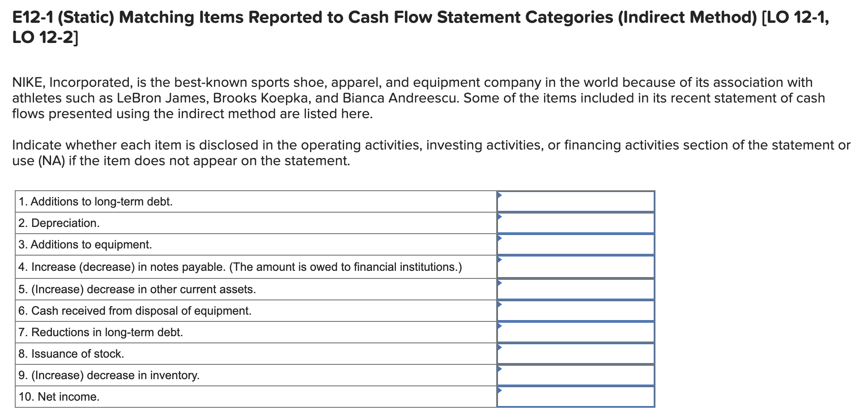Open the dropdown for Increase (decrease) in notes payable
Viewport: 868px width, 419px height.
coord(575,267)
